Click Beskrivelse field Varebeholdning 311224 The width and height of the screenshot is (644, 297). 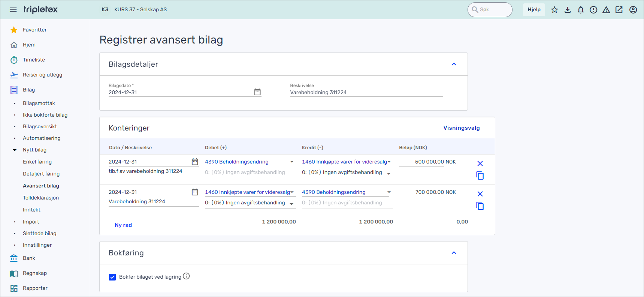click(366, 92)
